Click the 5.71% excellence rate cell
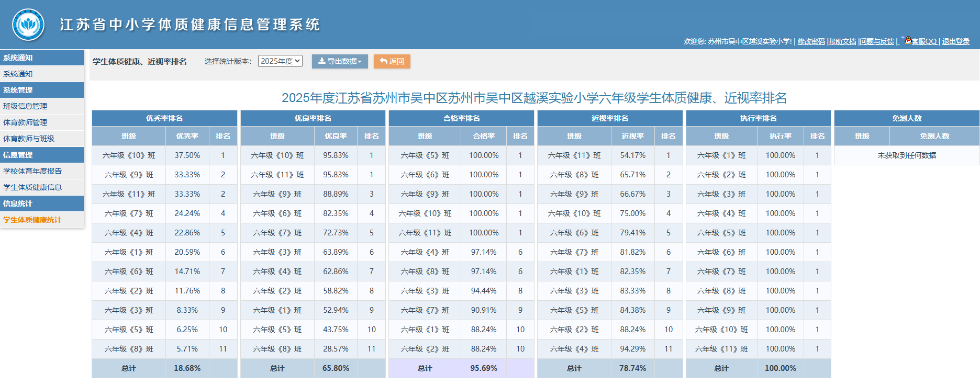Viewport: 980px width, 385px height. (x=187, y=349)
